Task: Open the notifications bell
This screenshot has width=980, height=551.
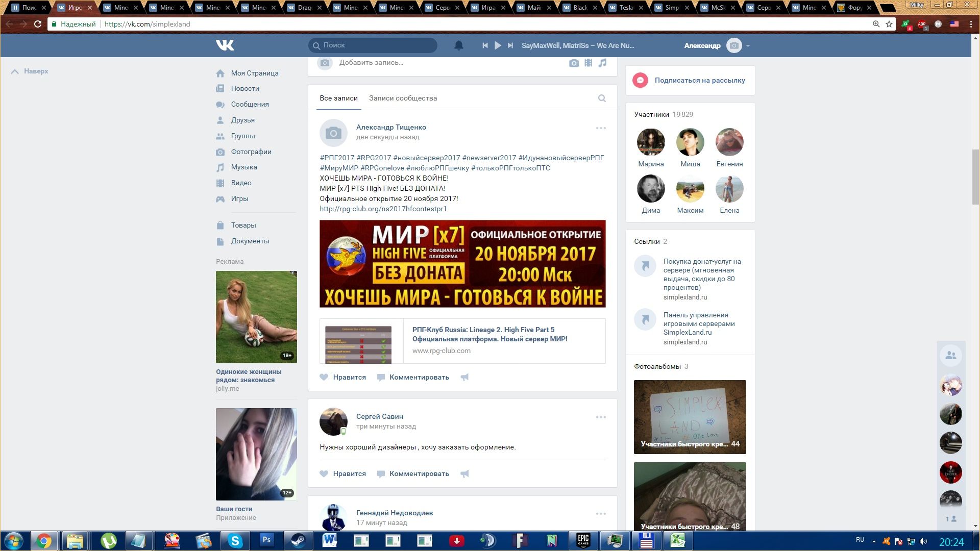Action: (x=458, y=45)
